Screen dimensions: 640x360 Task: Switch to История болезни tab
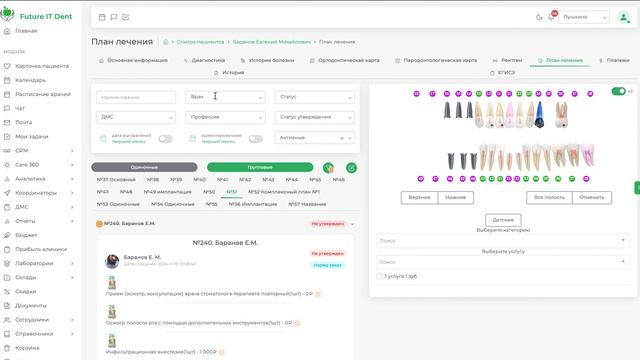click(267, 60)
